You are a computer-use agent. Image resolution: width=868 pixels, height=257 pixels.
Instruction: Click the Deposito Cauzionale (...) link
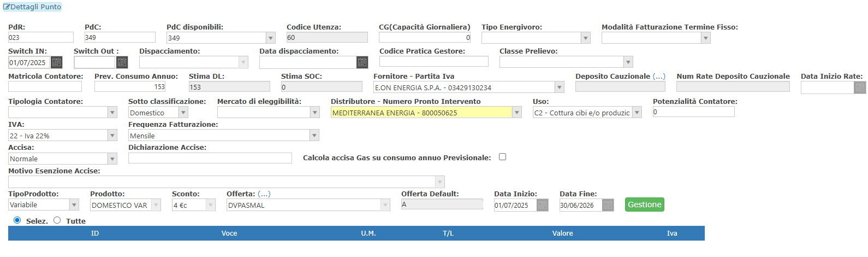pos(659,76)
